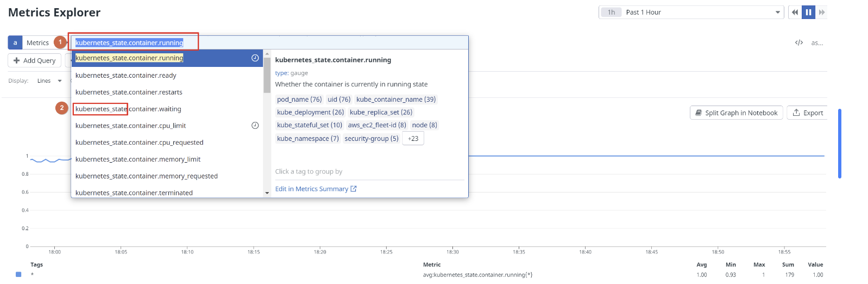Select kubernetes_state.container.cpu_requested from the list

167,143
